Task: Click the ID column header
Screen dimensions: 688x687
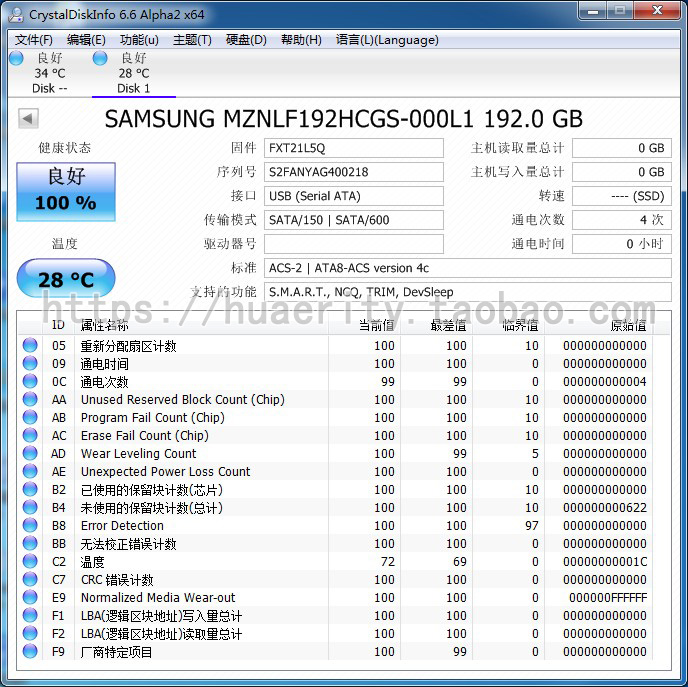Action: [x=58, y=325]
